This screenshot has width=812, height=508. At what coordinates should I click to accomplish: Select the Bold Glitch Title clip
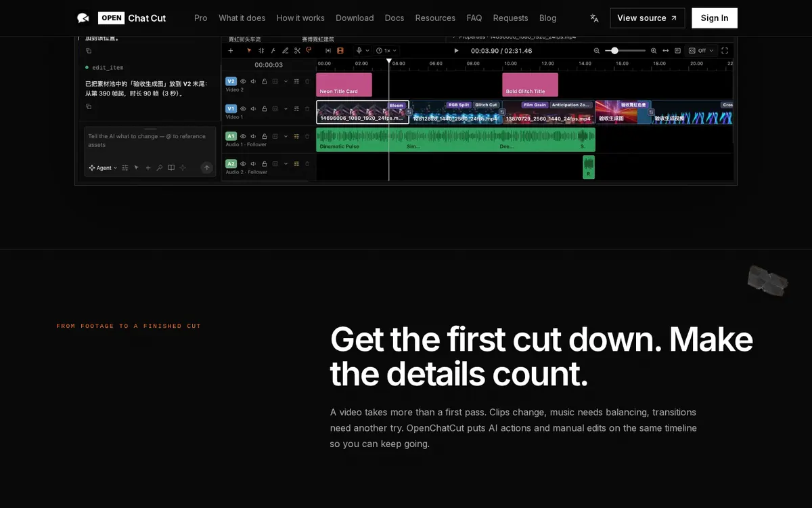tap(530, 85)
